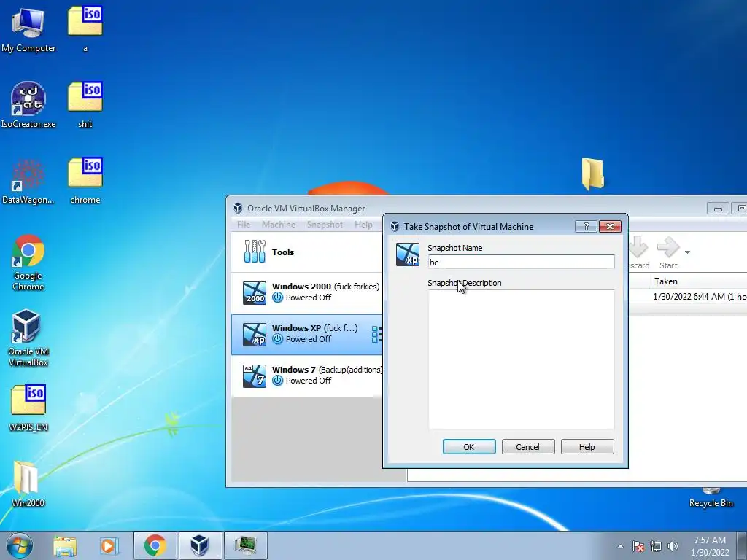Launch IsoCreator.exe shortcut
Viewport: 747px width, 560px height.
[x=28, y=105]
